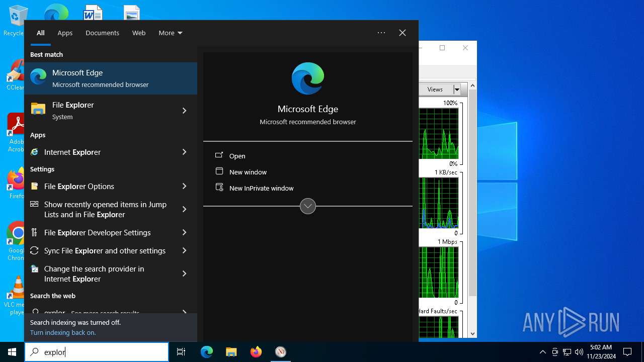Open the Adobe Acrobat desktop shortcut

coord(17,133)
